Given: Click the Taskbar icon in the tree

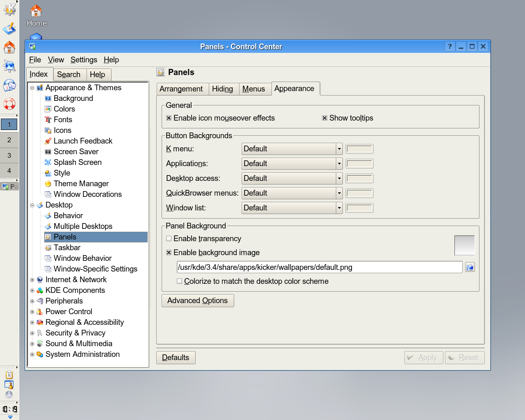Looking at the screenshot, I should pos(48,248).
